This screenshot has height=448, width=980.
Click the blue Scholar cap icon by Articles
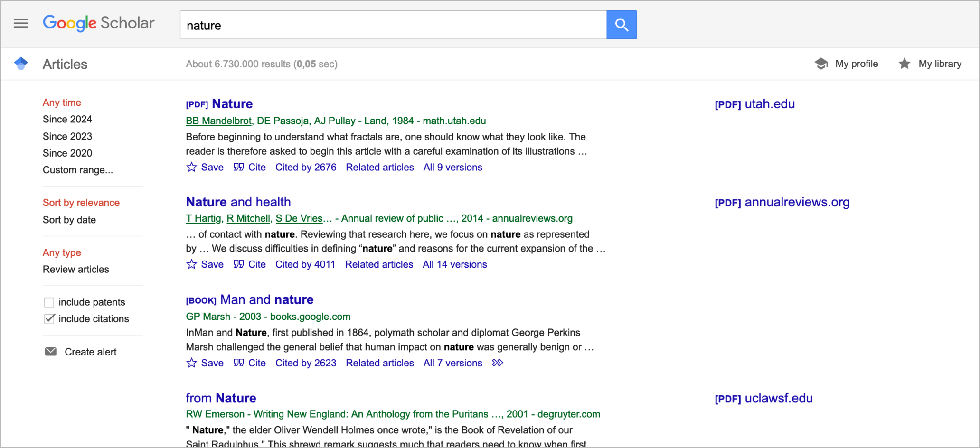click(21, 64)
